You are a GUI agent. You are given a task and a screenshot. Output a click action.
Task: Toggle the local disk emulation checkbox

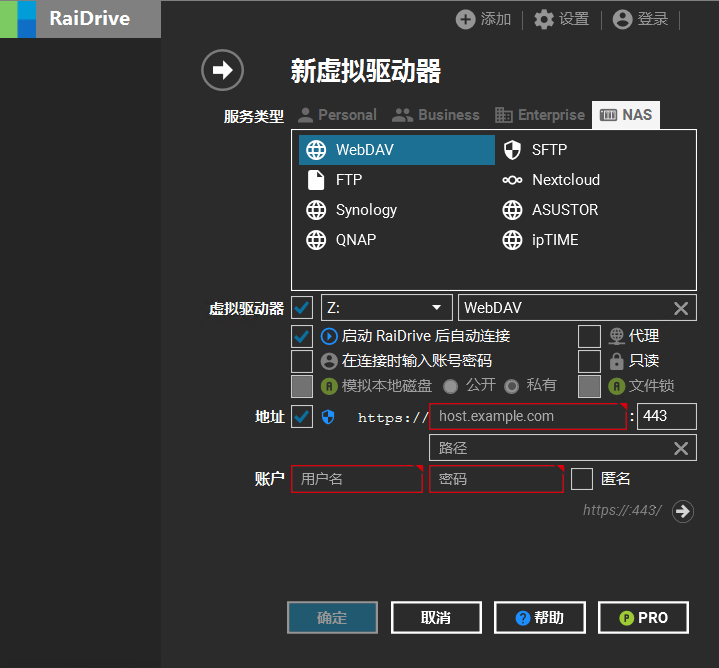coord(302,386)
